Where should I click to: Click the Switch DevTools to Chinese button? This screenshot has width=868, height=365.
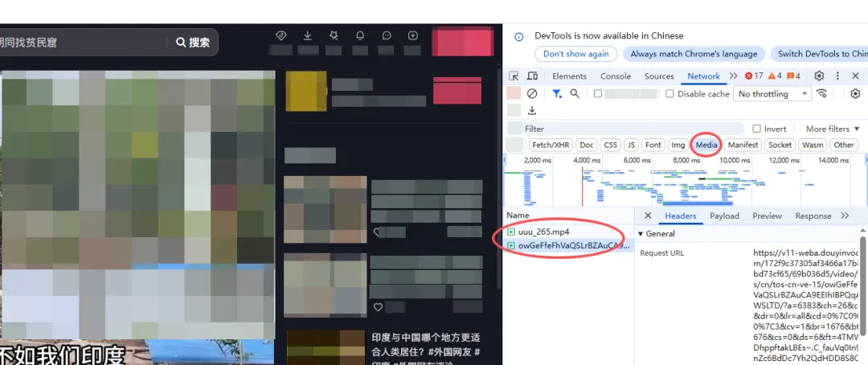(x=821, y=54)
